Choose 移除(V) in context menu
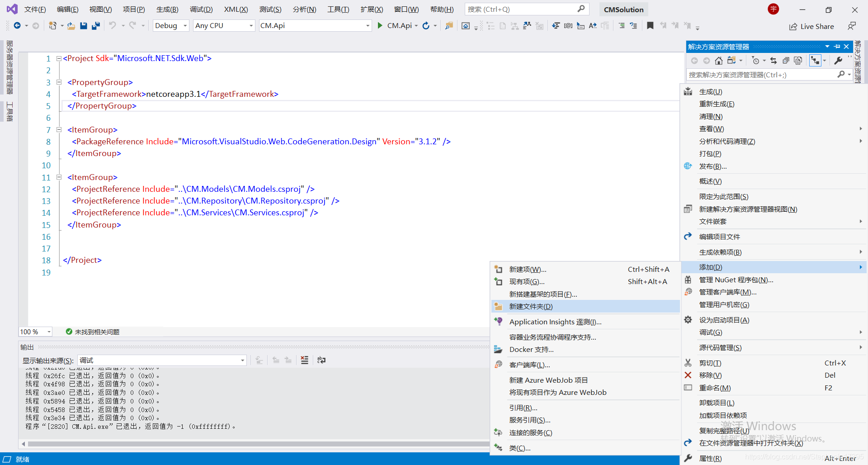 774,375
